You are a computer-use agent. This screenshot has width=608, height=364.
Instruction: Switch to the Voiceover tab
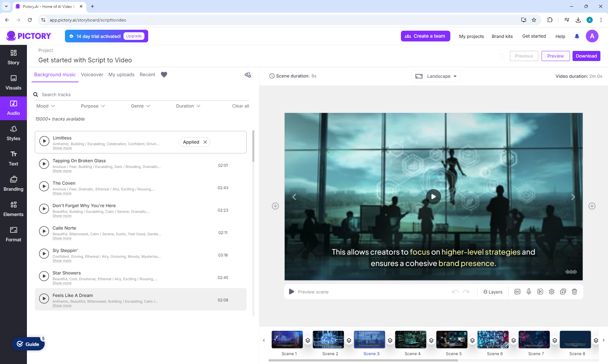click(x=92, y=75)
